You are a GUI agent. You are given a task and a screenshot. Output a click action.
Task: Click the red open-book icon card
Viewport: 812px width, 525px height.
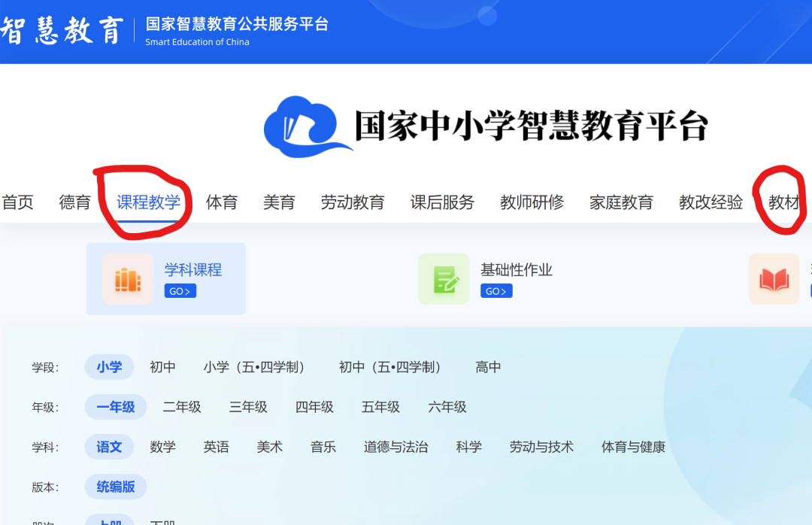coord(774,279)
